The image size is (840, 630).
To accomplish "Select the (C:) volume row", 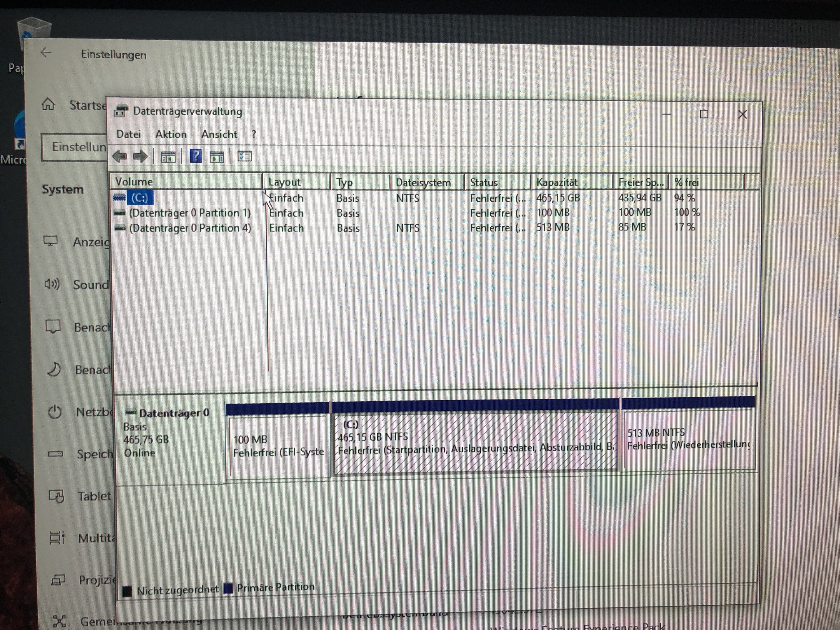I will click(x=140, y=198).
